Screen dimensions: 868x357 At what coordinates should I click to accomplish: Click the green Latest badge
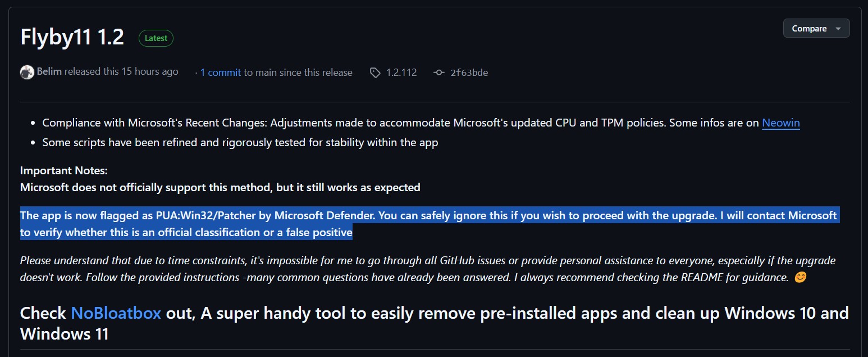point(156,38)
